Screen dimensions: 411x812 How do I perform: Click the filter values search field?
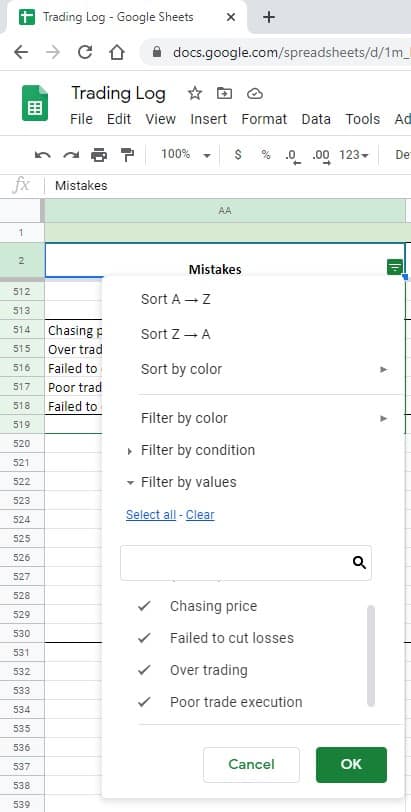246,563
